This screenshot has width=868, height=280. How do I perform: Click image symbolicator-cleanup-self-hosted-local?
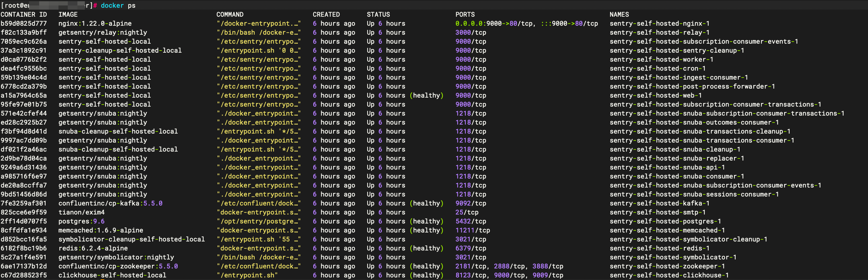click(x=132, y=239)
